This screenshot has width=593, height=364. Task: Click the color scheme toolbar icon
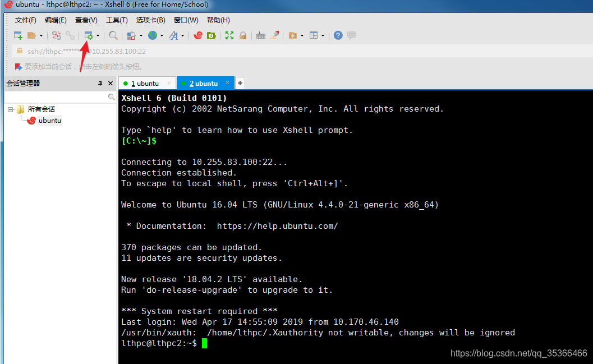[x=131, y=35]
